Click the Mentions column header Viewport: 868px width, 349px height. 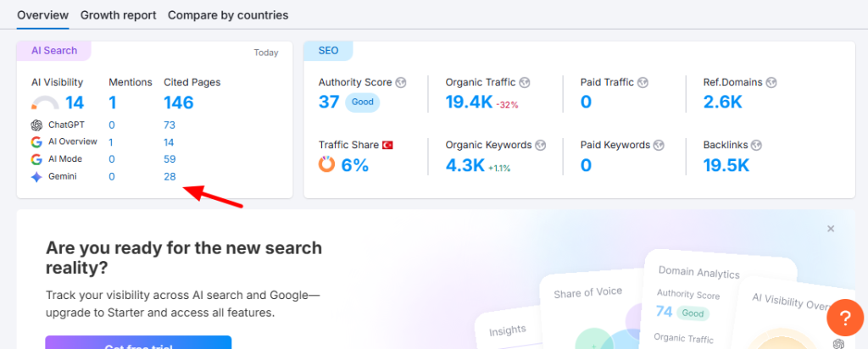point(130,82)
